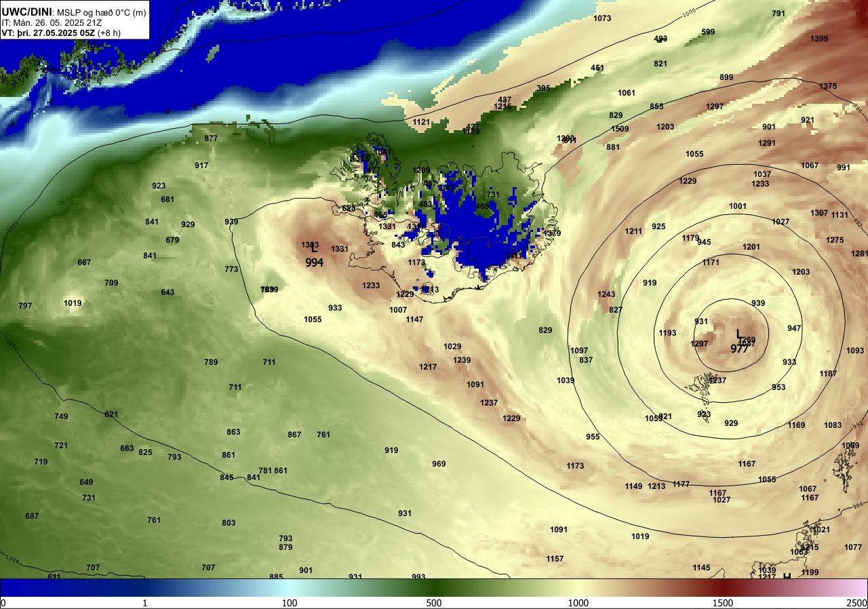Click the height value 1149

point(633,486)
